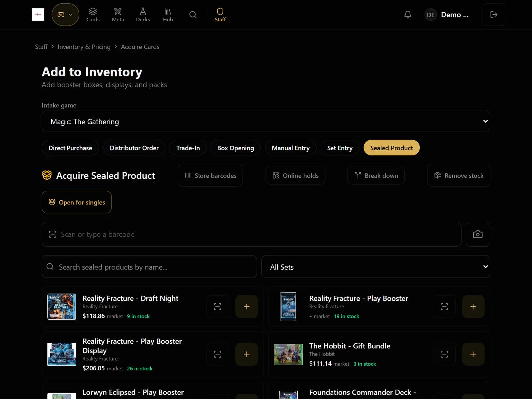Image resolution: width=532 pixels, height=399 pixels.
Task: Click Reality Fracture Draft Night thumbnail
Action: [x=62, y=307]
